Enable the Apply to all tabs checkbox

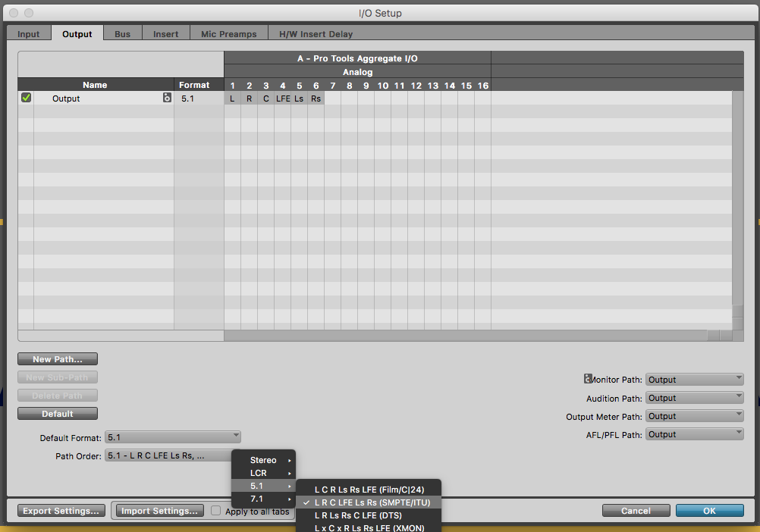point(216,511)
